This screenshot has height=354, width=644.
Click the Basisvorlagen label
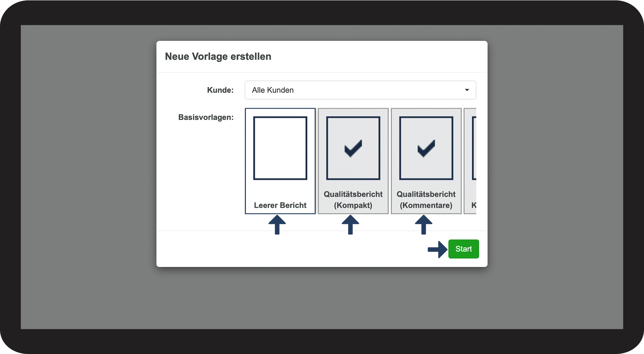tap(206, 117)
